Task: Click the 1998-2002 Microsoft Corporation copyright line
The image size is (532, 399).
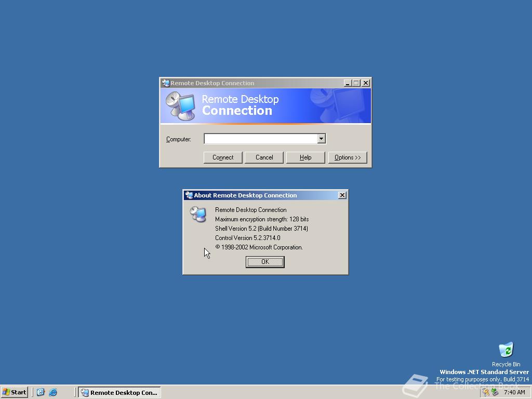Action: coord(259,247)
